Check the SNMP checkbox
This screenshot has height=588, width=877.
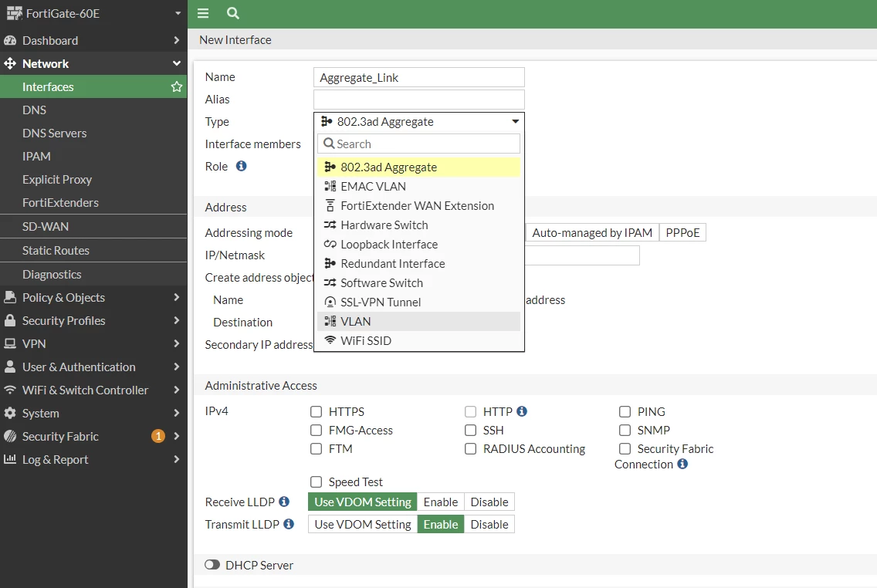click(x=625, y=431)
